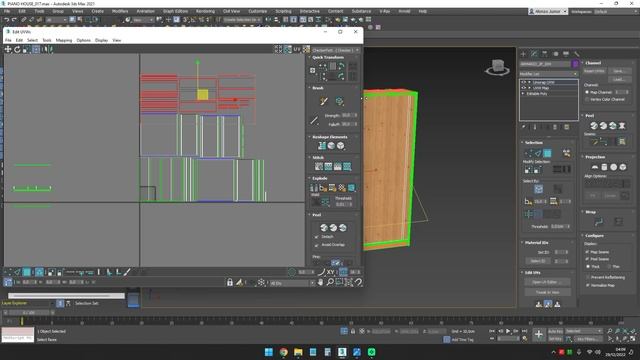Click Open UV Editor button
The height and width of the screenshot is (360, 640).
click(547, 282)
